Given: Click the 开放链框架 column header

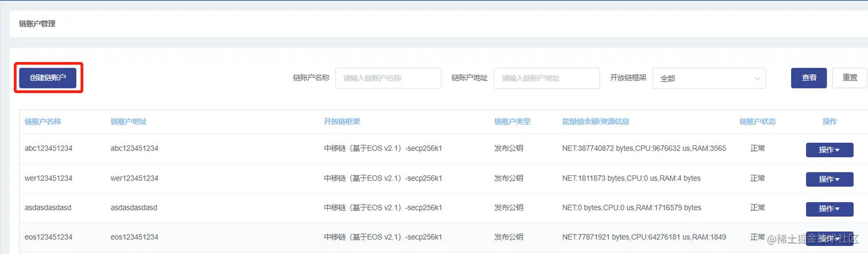Looking at the screenshot, I should (342, 122).
